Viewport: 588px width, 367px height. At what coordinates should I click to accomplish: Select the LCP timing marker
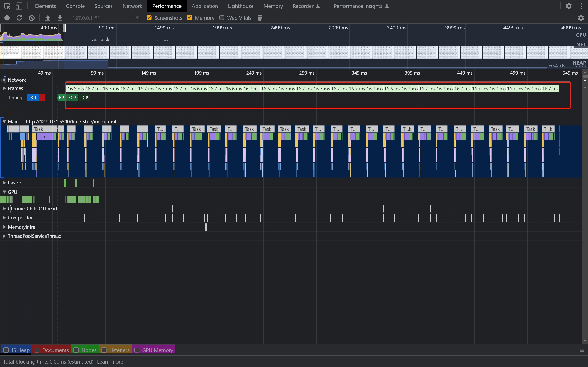coord(84,97)
